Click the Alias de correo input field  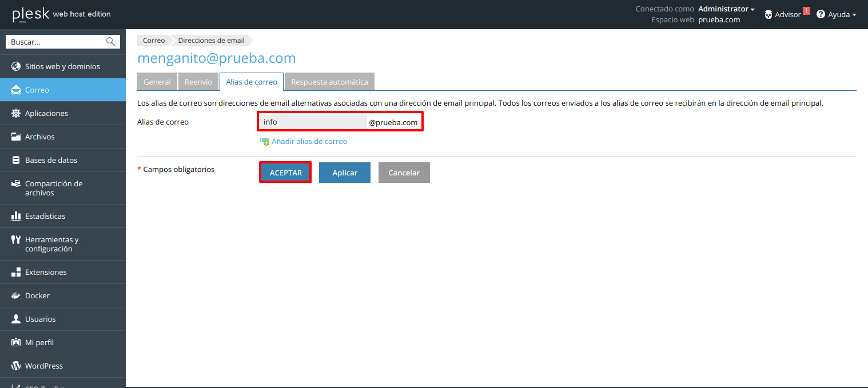pos(313,122)
